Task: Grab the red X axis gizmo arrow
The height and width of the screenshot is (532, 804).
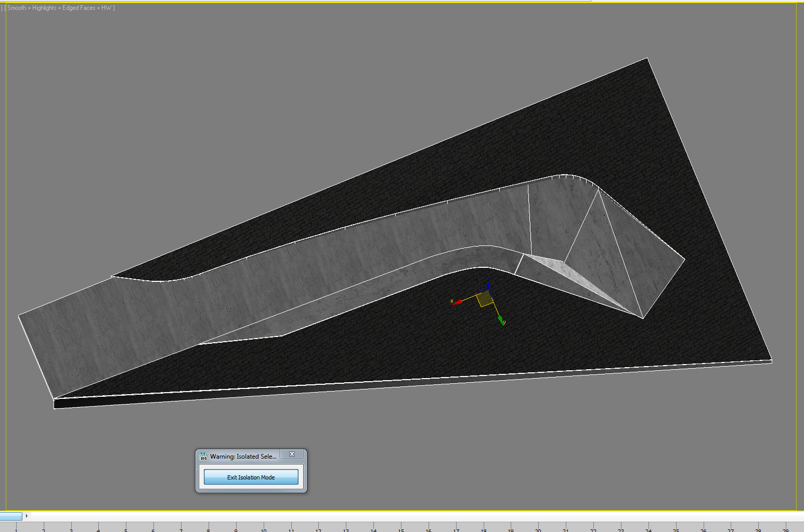Action: pos(458,302)
